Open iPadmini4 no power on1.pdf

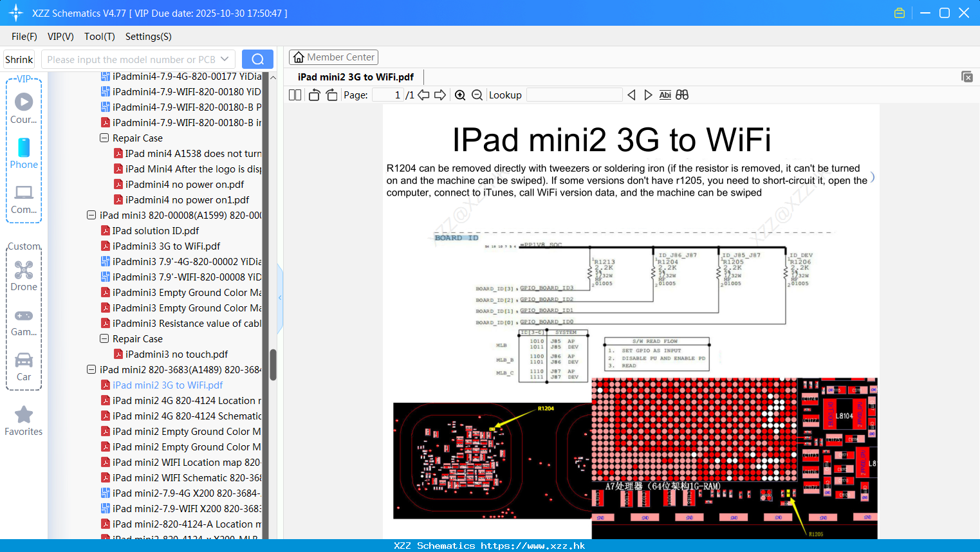click(187, 199)
